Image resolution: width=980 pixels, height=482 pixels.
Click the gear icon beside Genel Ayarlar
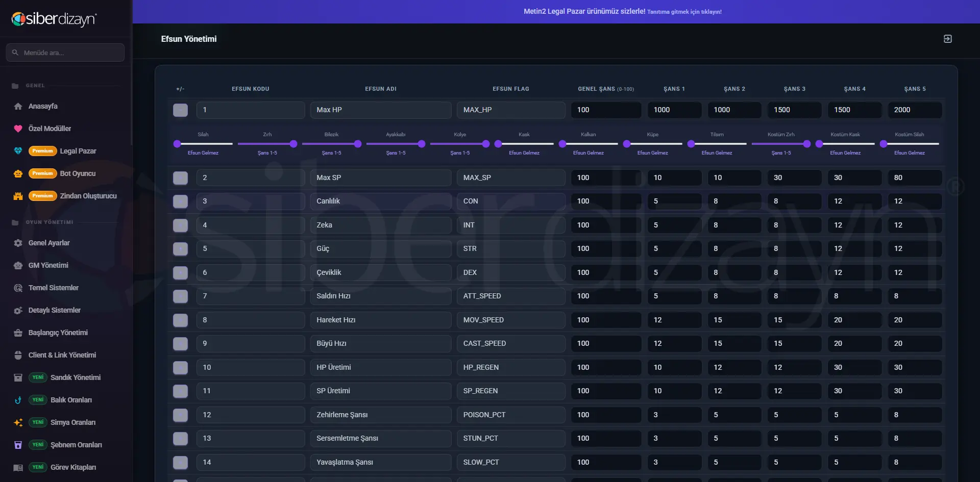click(x=18, y=243)
